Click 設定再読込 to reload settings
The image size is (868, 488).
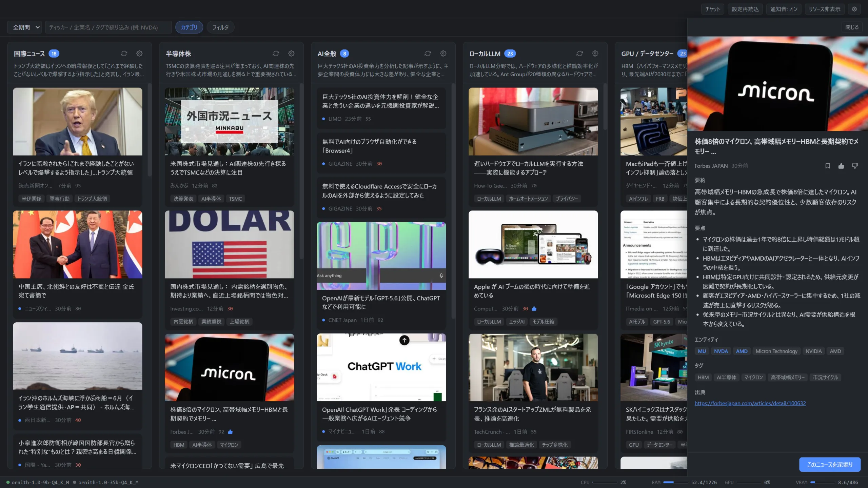tap(745, 9)
